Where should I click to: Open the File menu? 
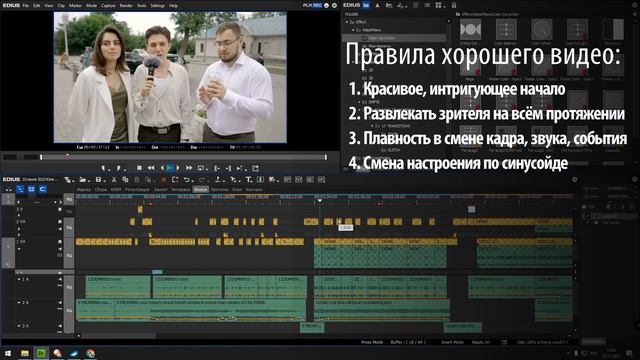[26, 6]
